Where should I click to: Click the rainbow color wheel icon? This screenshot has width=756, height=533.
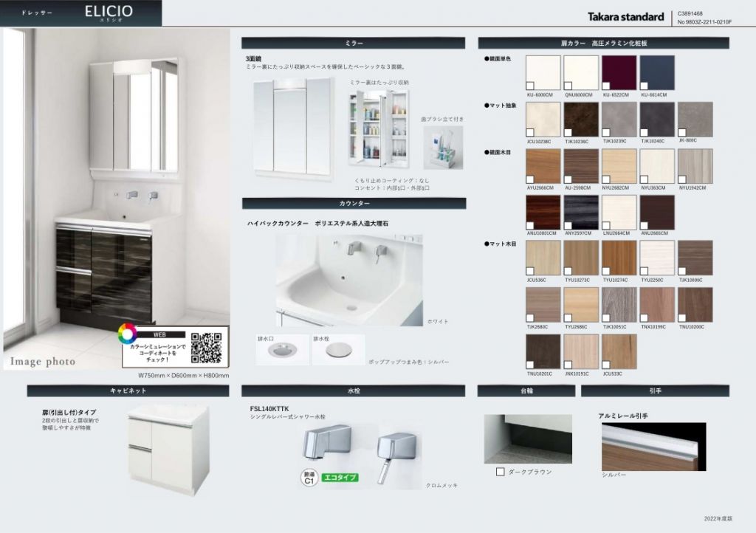[127, 334]
